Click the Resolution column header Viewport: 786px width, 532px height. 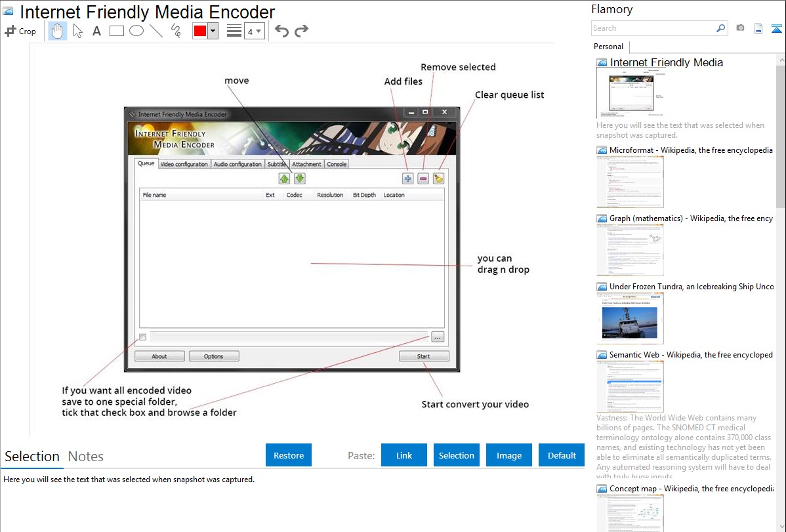tap(331, 195)
